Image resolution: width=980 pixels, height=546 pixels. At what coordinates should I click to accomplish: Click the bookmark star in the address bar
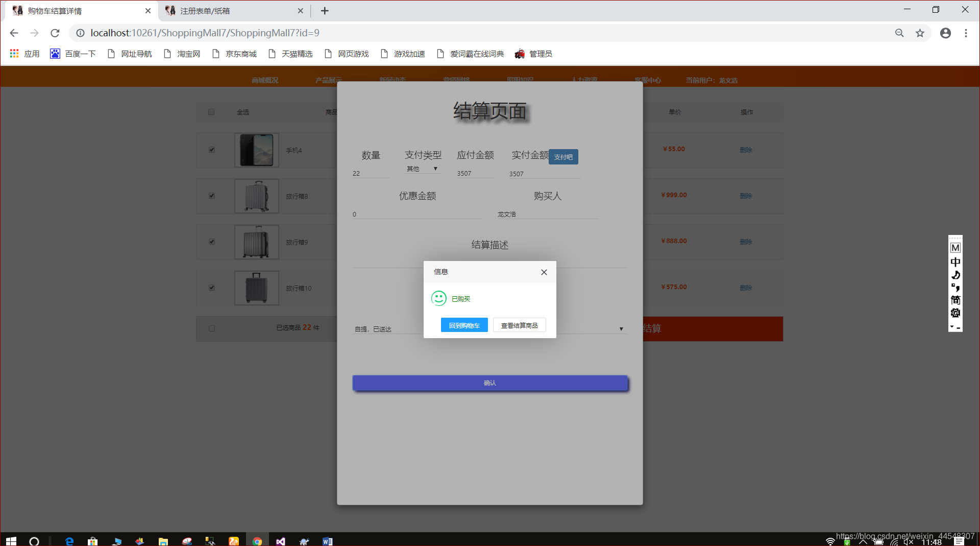920,33
